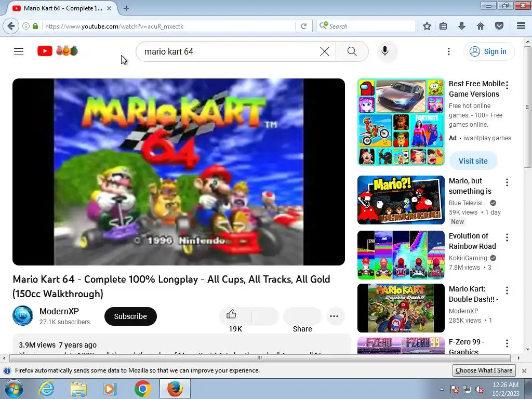Start voice search with microphone icon
Image resolution: width=532 pixels, height=399 pixels.
click(385, 51)
